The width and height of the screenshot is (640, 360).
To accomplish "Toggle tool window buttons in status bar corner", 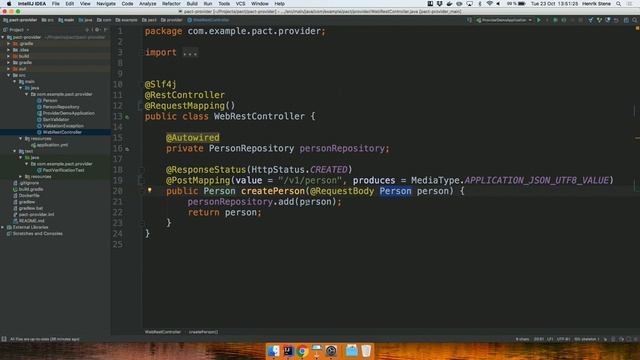I will tap(4, 339).
